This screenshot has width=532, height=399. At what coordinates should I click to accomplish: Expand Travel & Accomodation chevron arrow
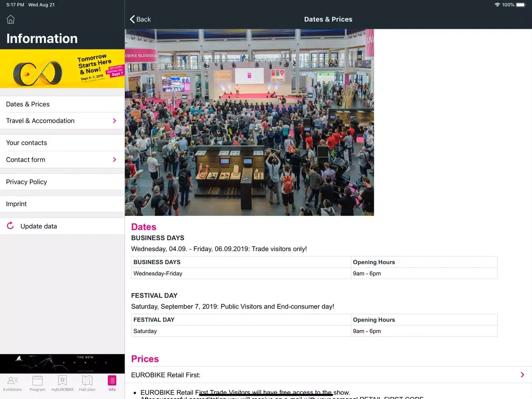(x=115, y=121)
